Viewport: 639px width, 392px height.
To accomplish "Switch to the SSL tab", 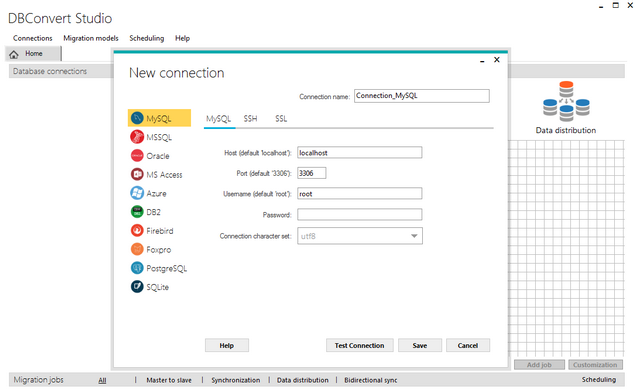I will coord(281,119).
